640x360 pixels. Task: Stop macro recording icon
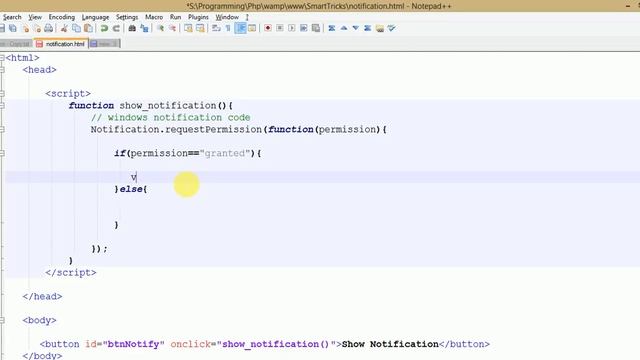click(x=280, y=28)
